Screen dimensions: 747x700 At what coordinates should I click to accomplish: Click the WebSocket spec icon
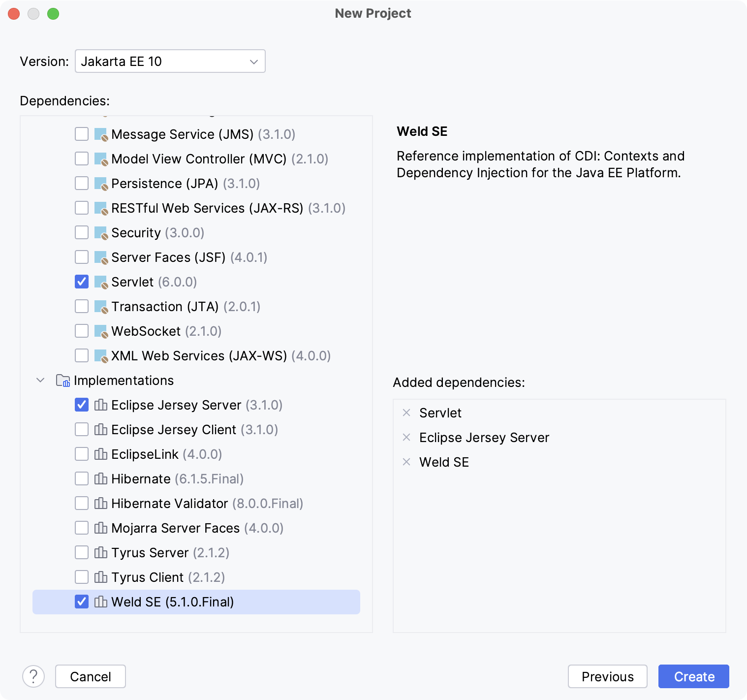101,331
